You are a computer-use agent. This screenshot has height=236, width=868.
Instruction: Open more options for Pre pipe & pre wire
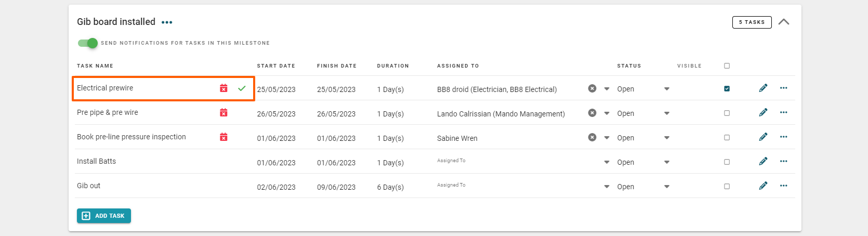pyautogui.click(x=783, y=113)
